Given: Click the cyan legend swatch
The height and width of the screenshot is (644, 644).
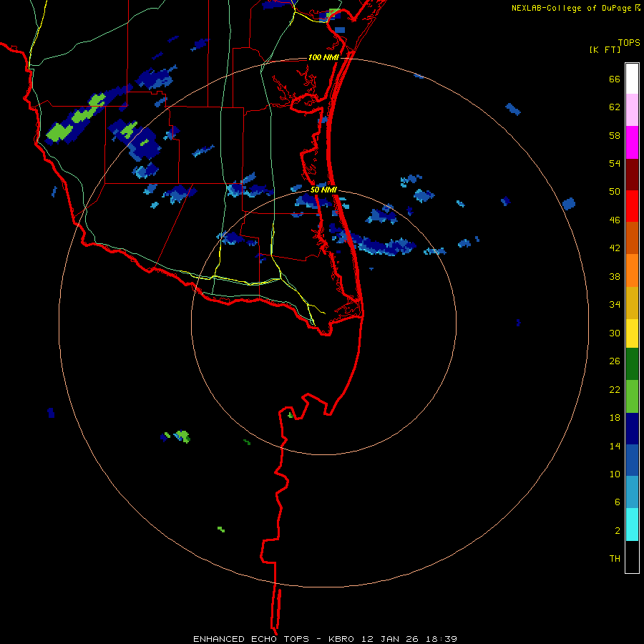Looking at the screenshot, I should (632, 525).
